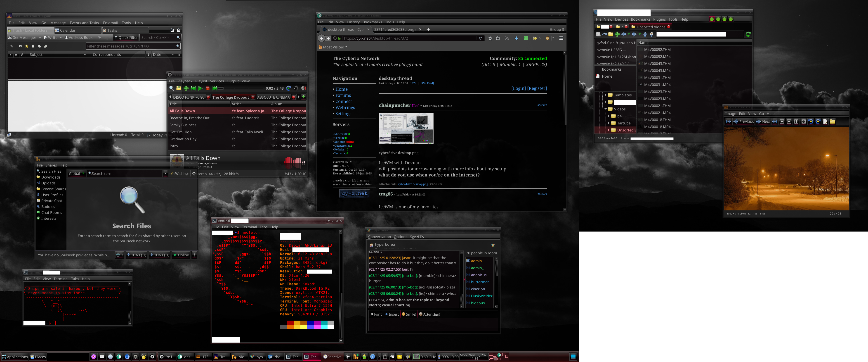Image resolution: width=868 pixels, height=362 pixels.
Task: Click the Attention! button in the chat window
Action: tap(429, 314)
